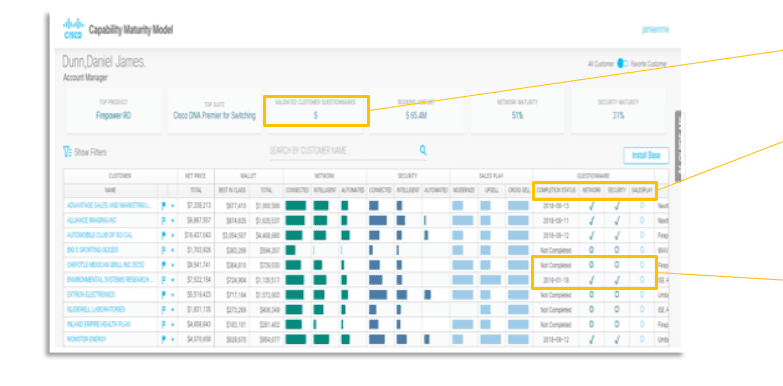Click the Best In Class column header
The height and width of the screenshot is (386, 783).
coord(232,190)
